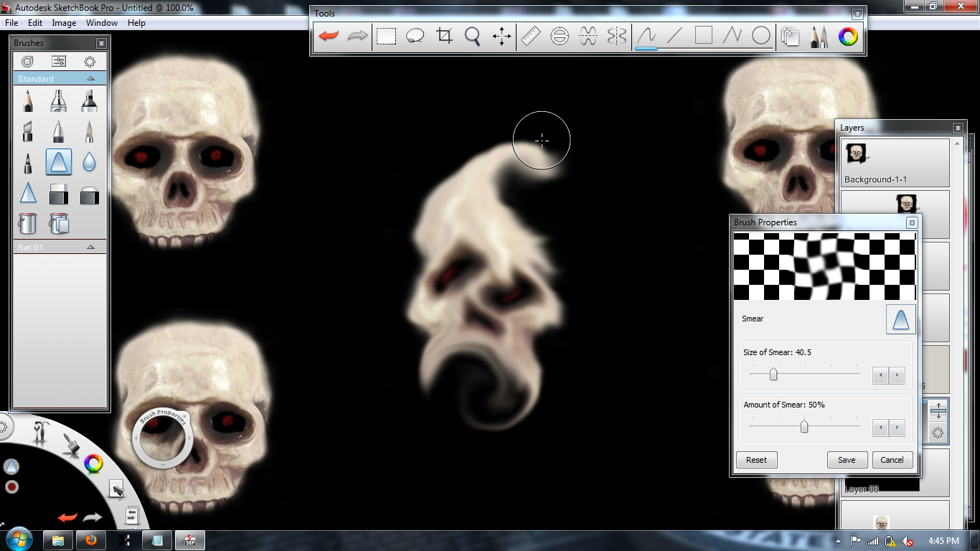Click Cancel in Brush Properties
Image resolution: width=980 pixels, height=551 pixels.
tap(892, 460)
